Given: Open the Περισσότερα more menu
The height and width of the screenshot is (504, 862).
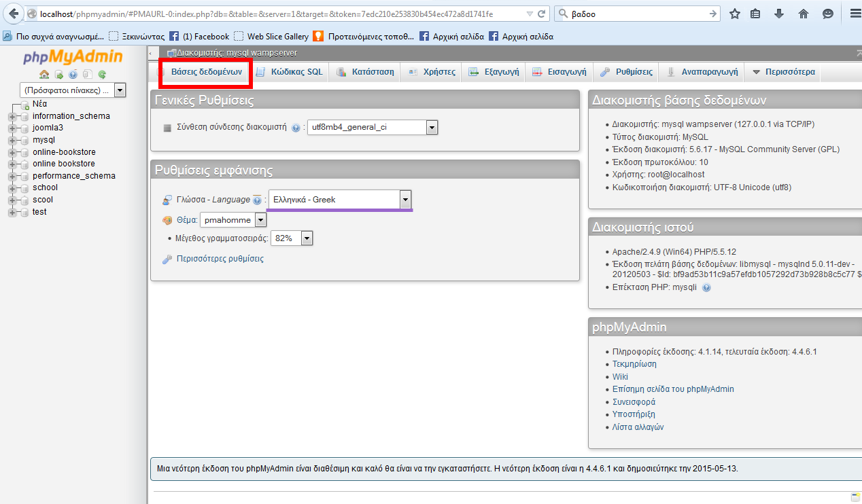Looking at the screenshot, I should (783, 72).
